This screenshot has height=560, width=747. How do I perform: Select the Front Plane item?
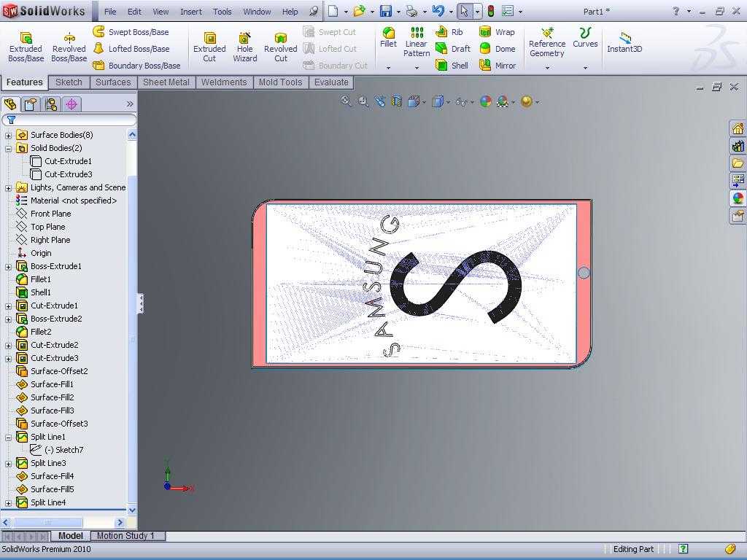(51, 214)
